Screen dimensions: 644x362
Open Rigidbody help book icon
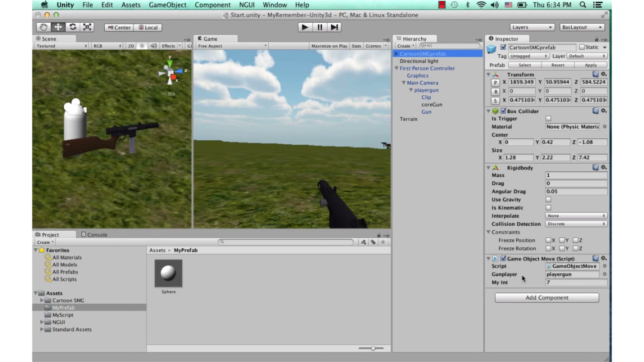595,167
